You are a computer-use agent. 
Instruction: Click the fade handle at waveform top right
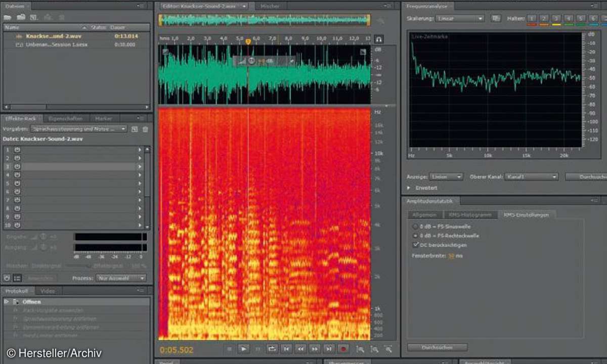[x=363, y=52]
